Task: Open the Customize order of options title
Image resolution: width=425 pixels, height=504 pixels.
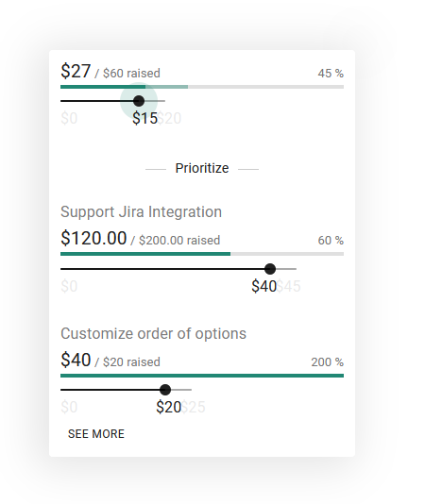Action: pos(153,333)
